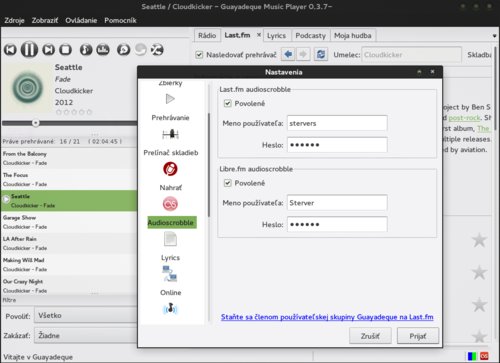The width and height of the screenshot is (500, 363).
Task: Expand the tab list dropdown arrow
Action: pyautogui.click(x=494, y=36)
